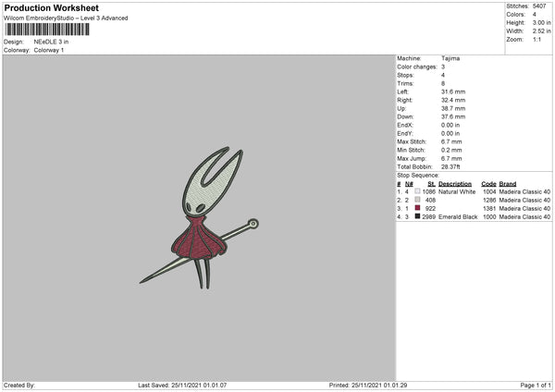Click thread code 1004

(x=489, y=191)
